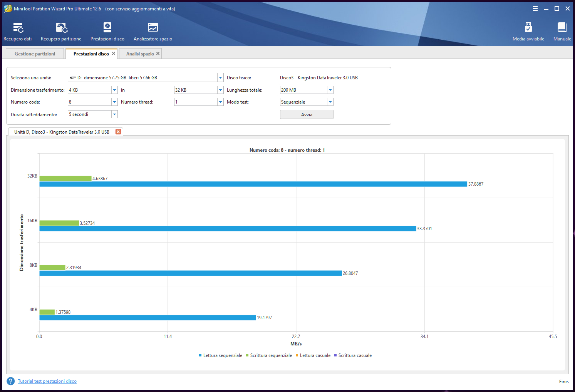Image resolution: width=575 pixels, height=392 pixels.
Task: Expand the Modo test Sequenziale dropdown
Action: [x=330, y=102]
